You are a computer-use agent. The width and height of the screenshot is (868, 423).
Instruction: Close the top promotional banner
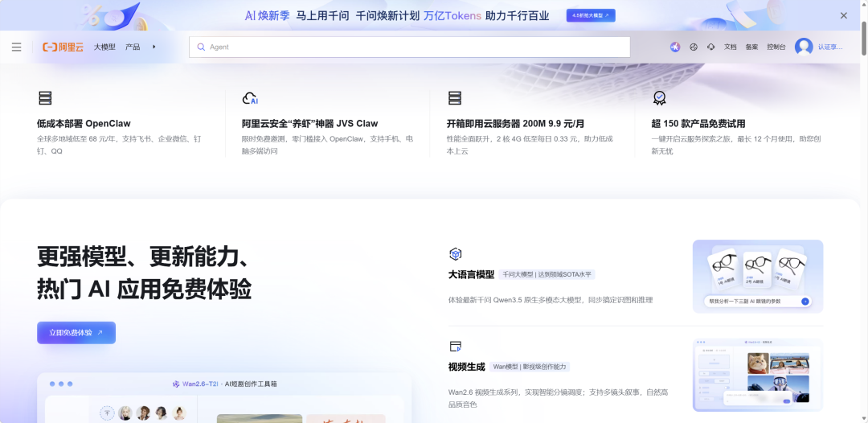click(x=843, y=15)
